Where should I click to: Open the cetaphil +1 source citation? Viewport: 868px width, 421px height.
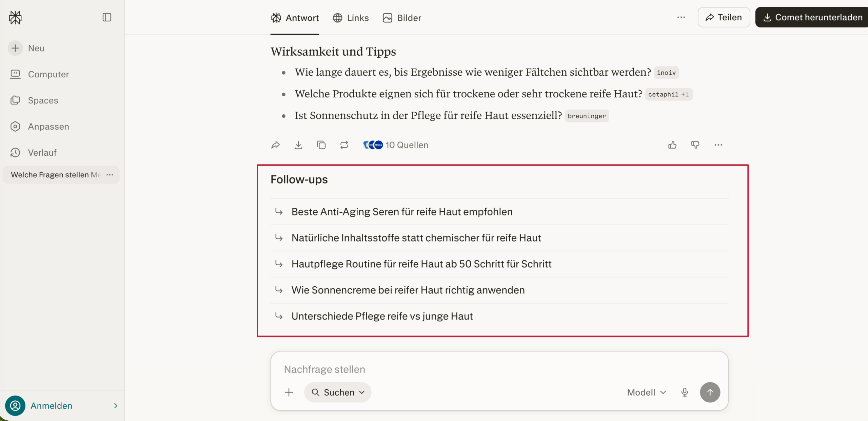coord(668,94)
